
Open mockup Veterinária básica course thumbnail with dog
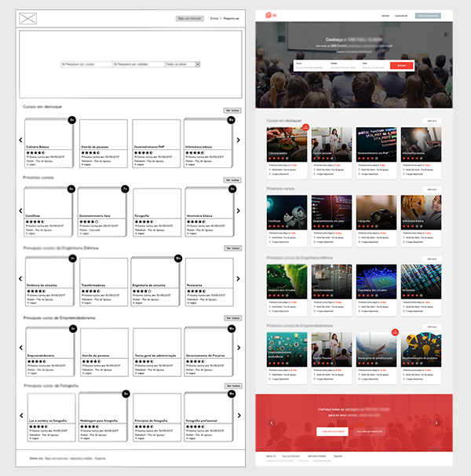point(421,213)
